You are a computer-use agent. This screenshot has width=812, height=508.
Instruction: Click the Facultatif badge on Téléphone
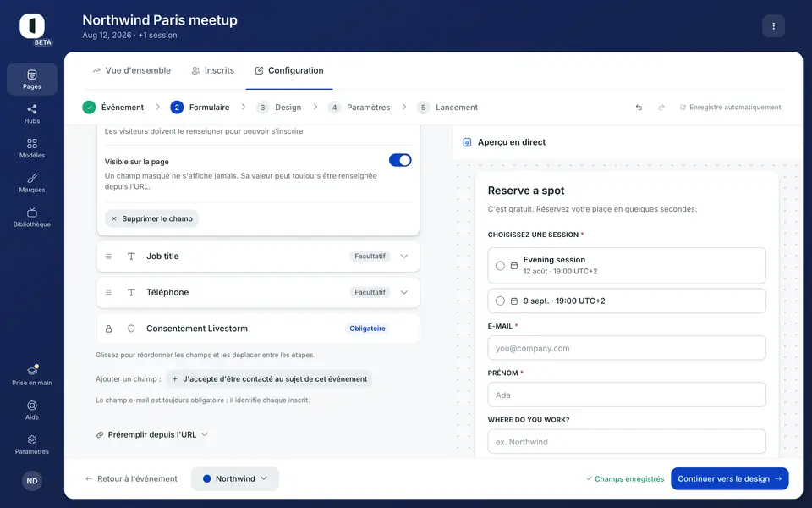[370, 292]
